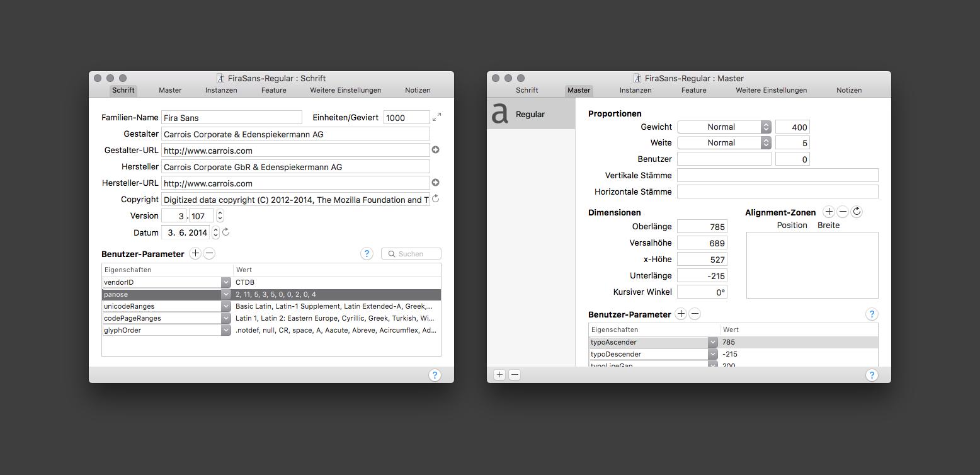Image resolution: width=980 pixels, height=475 pixels.
Task: Open the Gewicht Normal dropdown
Action: tap(724, 127)
